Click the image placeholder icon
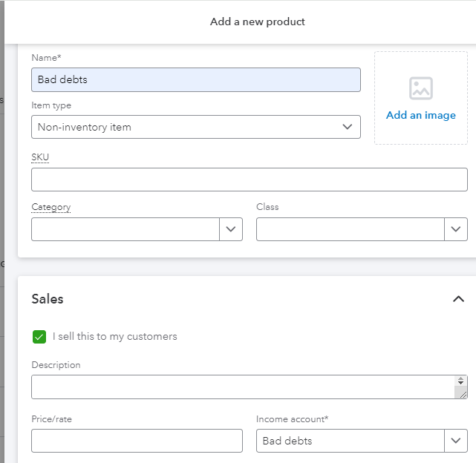Screen dimensions: 476x463 coord(420,88)
